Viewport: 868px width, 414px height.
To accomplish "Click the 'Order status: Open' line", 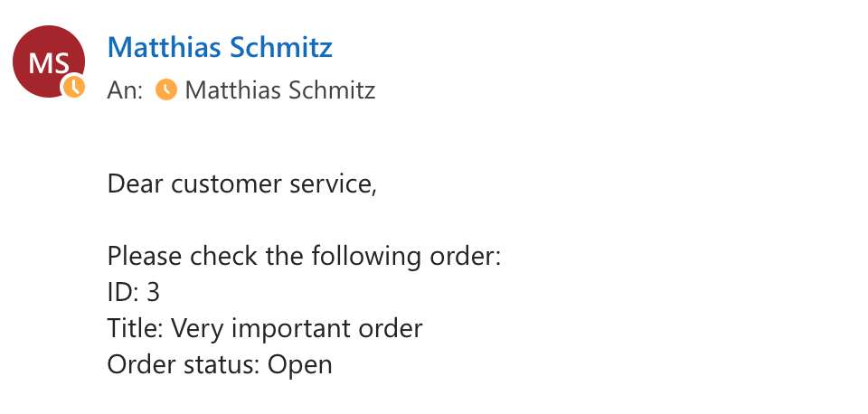I will click(x=220, y=365).
